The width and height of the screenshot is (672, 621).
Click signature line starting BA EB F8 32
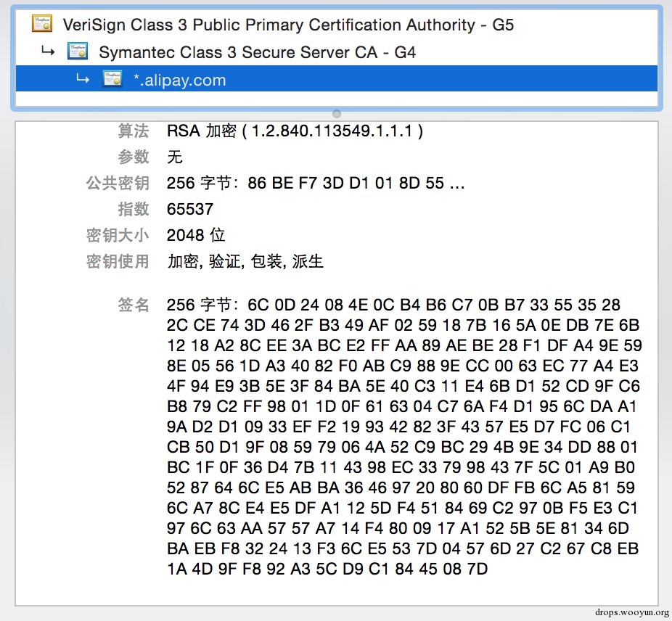pyautogui.click(x=403, y=548)
